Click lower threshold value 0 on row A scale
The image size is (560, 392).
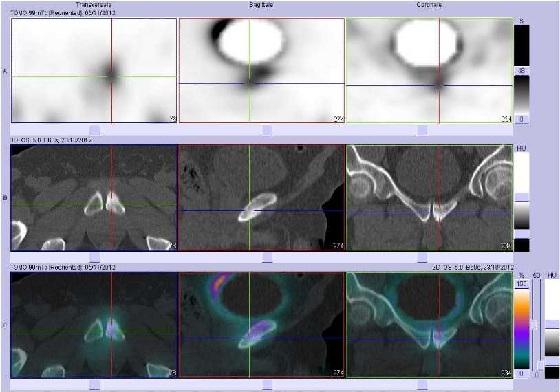point(521,119)
